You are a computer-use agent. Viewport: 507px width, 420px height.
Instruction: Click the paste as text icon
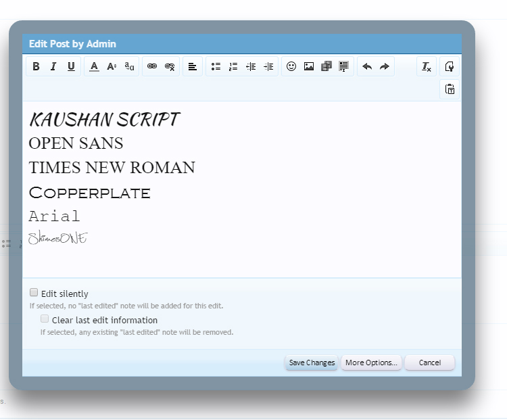[x=450, y=89]
